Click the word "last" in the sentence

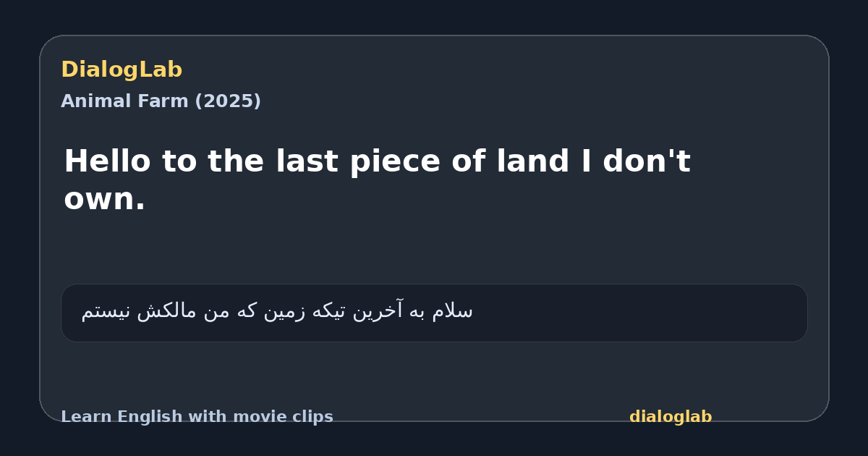coord(307,161)
